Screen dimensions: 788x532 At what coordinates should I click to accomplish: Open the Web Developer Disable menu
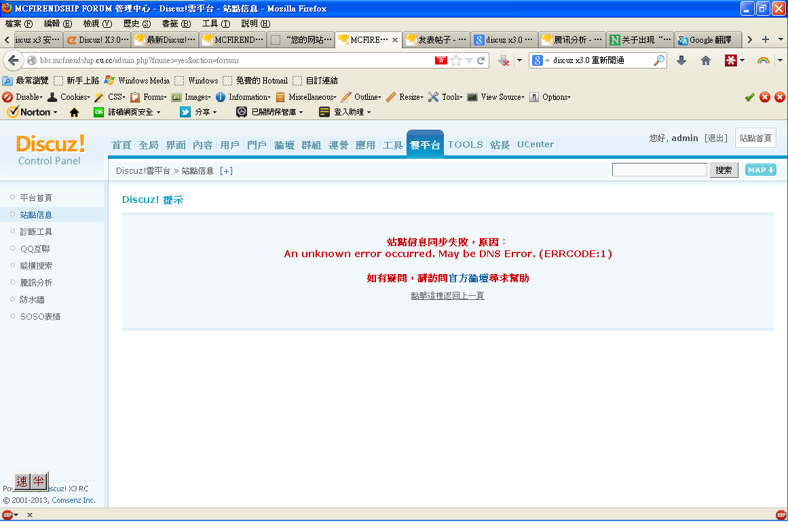tap(22, 97)
